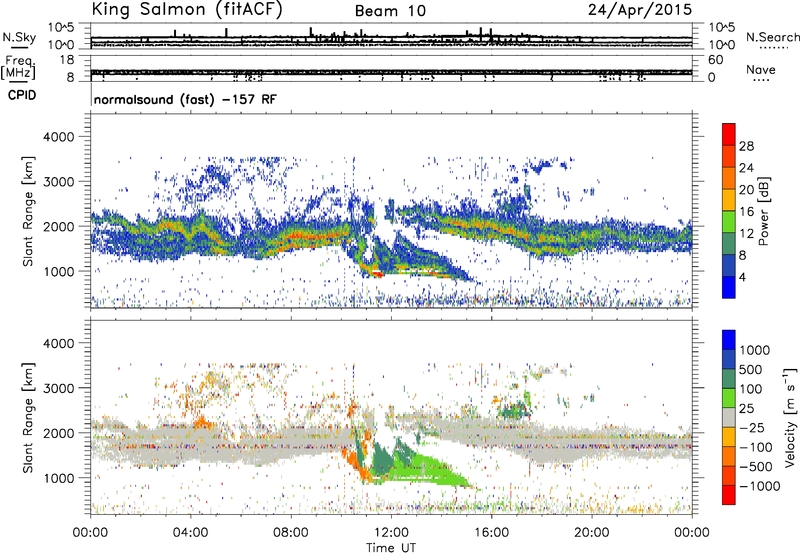Click the 'Power [dB]' colorbar label
The height and width of the screenshot is (554, 800).
click(763, 211)
